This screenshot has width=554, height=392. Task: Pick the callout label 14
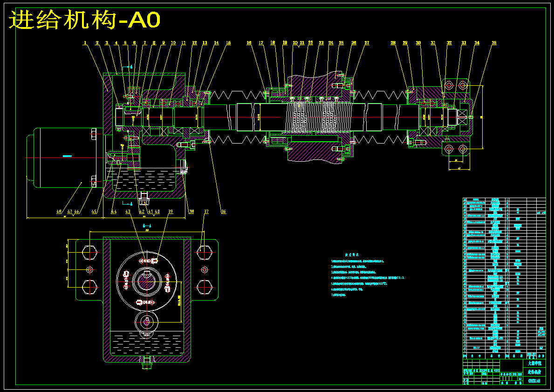point(216,43)
